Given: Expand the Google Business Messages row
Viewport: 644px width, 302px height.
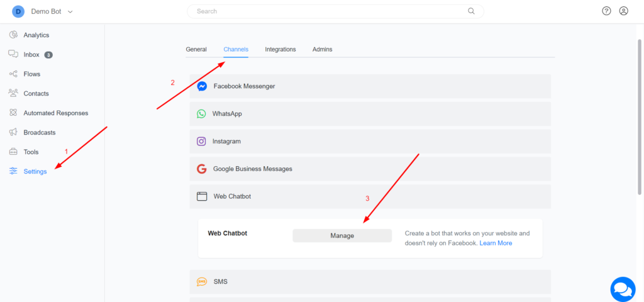Looking at the screenshot, I should pyautogui.click(x=370, y=169).
